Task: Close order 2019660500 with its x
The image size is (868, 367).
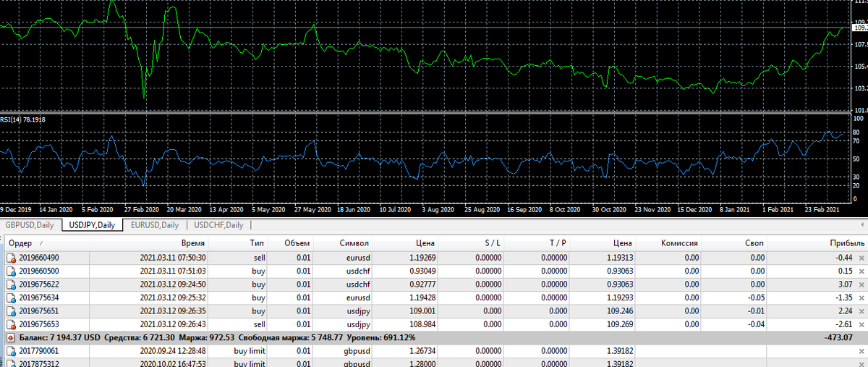Action: 861,271
